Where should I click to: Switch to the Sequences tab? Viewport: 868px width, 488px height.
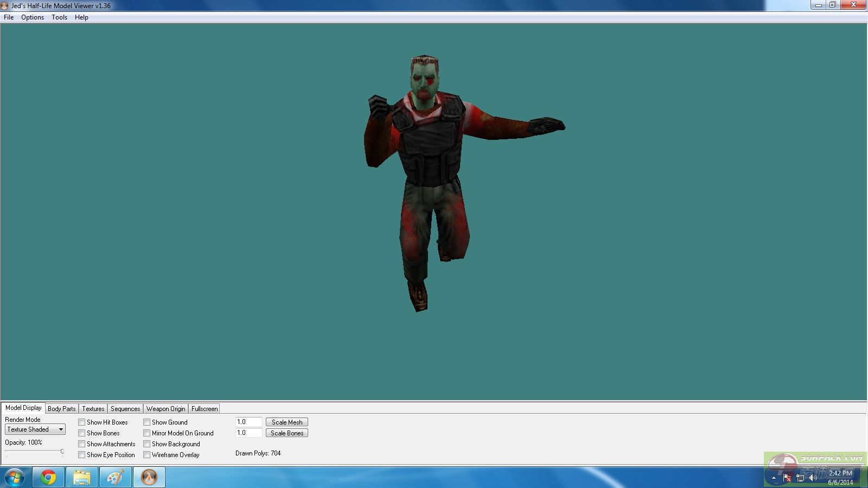(125, 409)
